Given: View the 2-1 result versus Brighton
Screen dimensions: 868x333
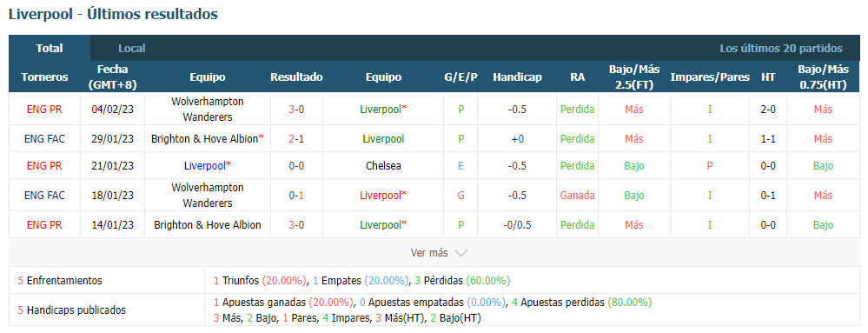Looking at the screenshot, I should click(296, 139).
